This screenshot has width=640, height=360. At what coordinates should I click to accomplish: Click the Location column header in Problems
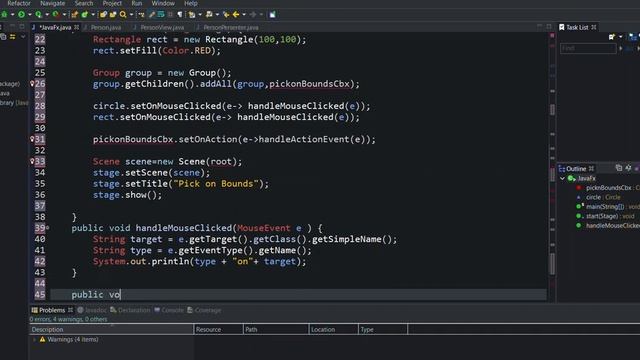tap(333, 329)
